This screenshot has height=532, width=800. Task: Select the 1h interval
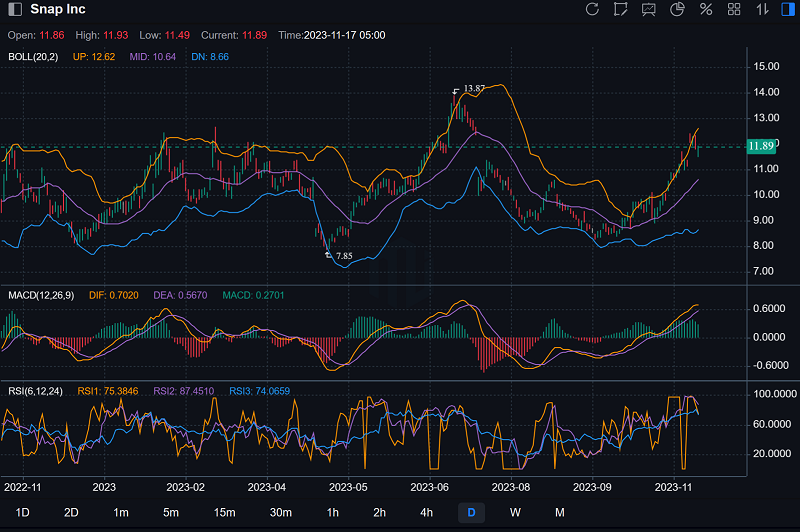332,513
